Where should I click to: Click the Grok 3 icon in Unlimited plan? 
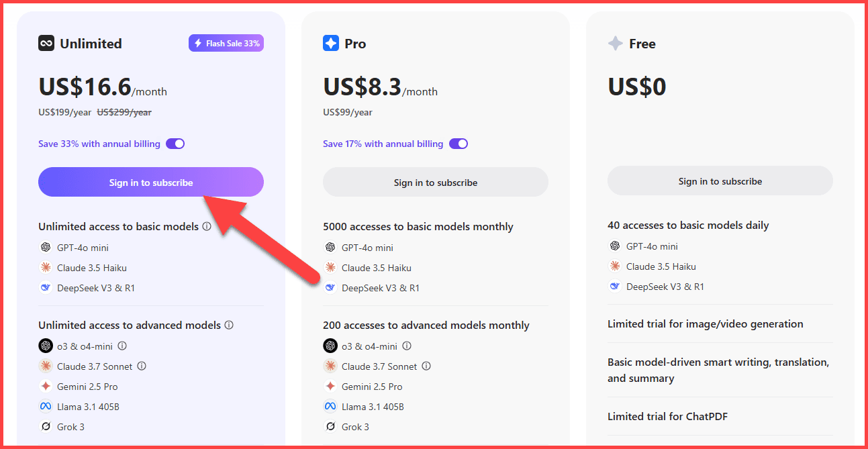point(46,427)
